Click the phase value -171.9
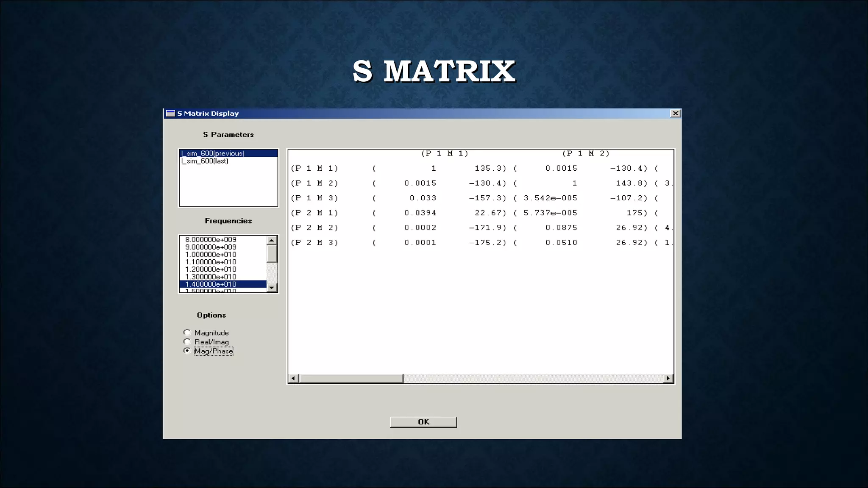 pyautogui.click(x=485, y=227)
